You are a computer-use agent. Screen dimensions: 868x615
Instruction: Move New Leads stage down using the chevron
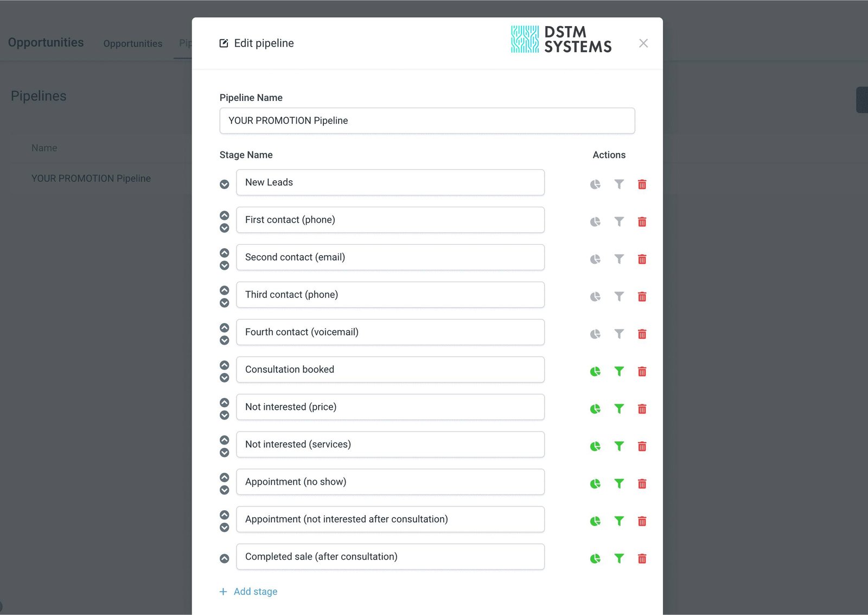tap(224, 184)
